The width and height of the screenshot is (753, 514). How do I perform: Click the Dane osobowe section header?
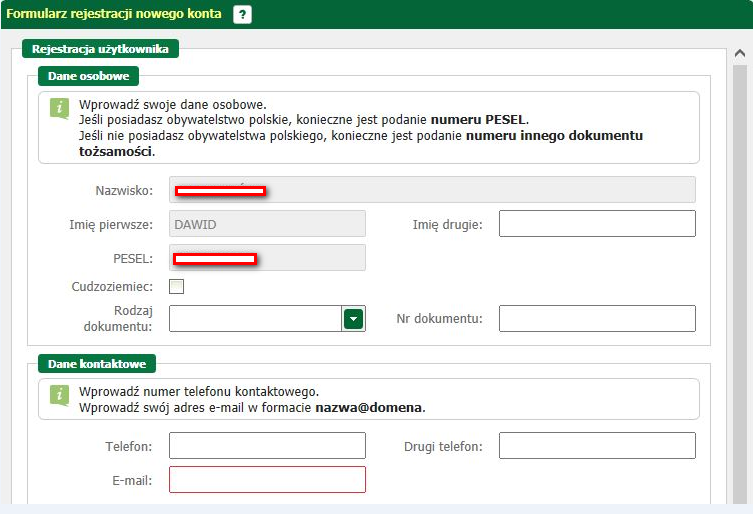pyautogui.click(x=88, y=76)
